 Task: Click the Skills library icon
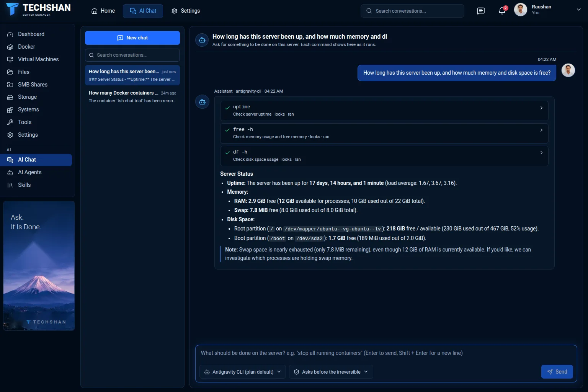click(10, 185)
